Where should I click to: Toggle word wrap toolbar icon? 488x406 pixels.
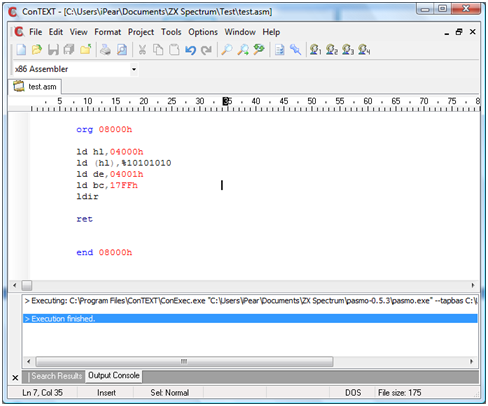click(279, 50)
